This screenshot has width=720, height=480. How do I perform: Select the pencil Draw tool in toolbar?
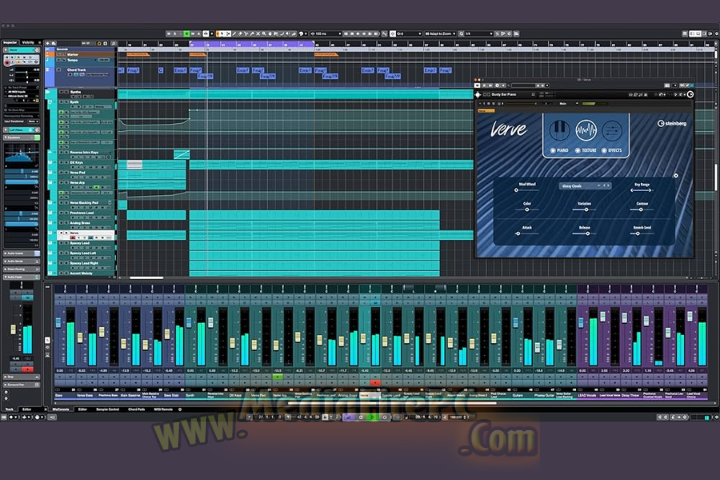(234, 34)
